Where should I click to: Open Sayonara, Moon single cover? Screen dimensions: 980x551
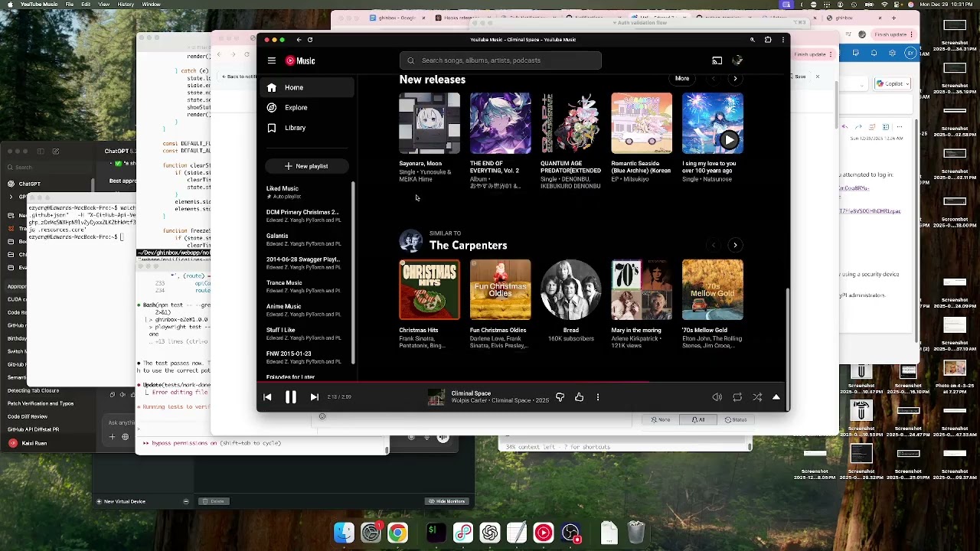tap(430, 123)
